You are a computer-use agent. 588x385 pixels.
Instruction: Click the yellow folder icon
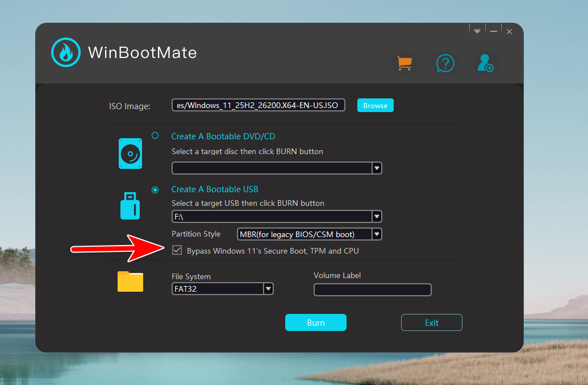[130, 281]
